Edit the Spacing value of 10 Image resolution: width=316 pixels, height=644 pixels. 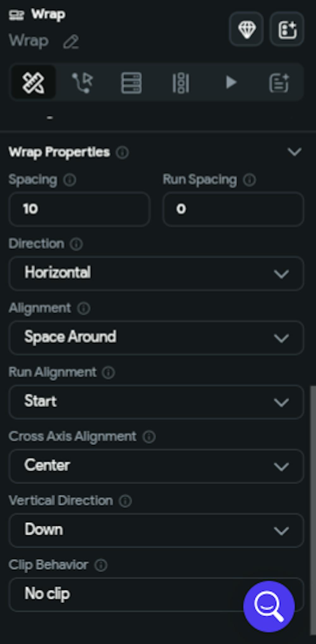(79, 209)
